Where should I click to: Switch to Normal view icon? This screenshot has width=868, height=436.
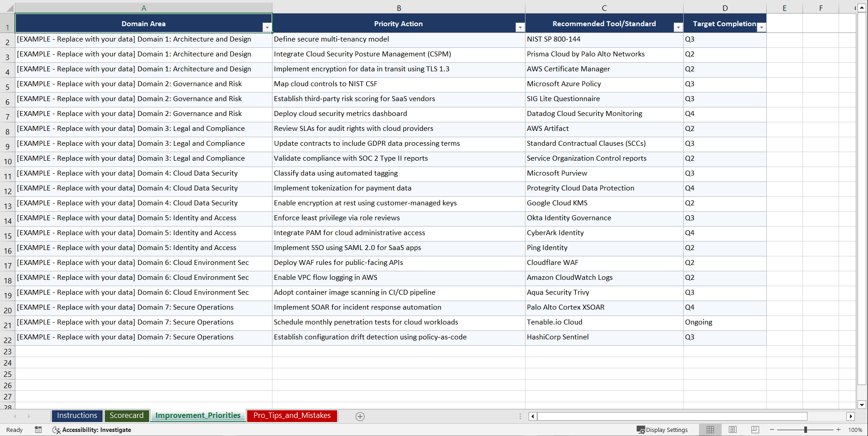[709, 430]
